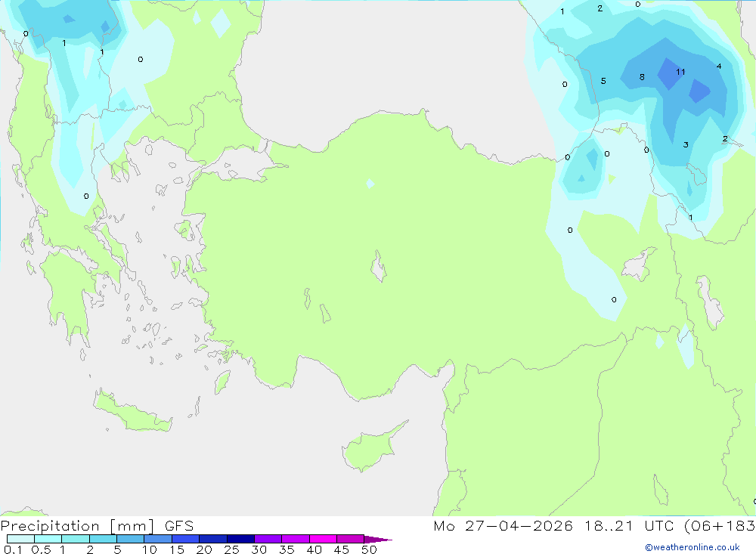
Task: Click the '18..21 UTC' time label
Action: 629,525
